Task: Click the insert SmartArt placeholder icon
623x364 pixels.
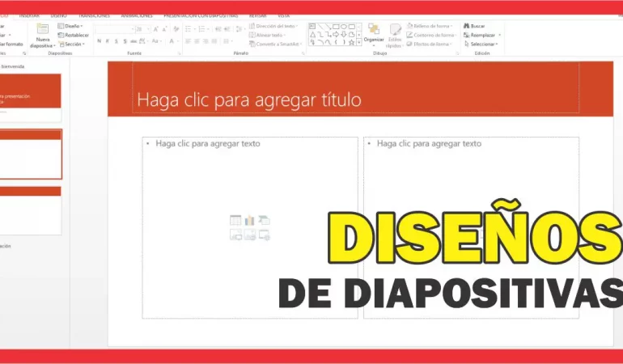Action: 264,220
